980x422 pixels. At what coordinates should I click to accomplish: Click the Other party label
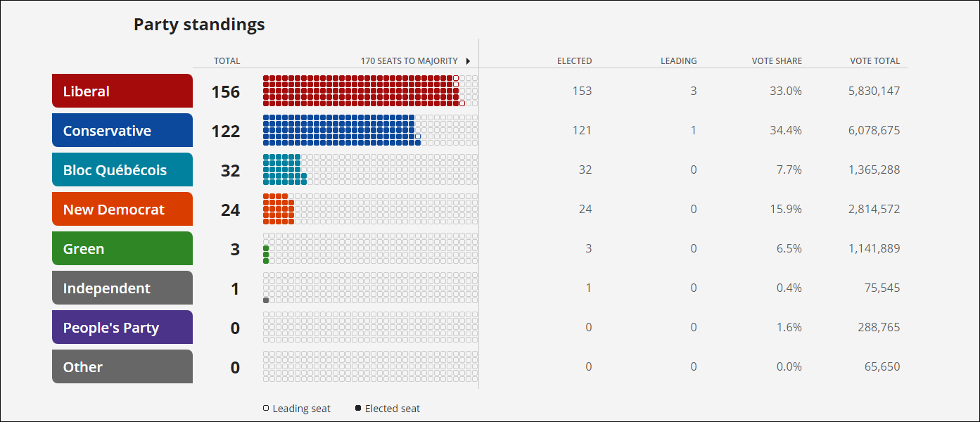[122, 366]
